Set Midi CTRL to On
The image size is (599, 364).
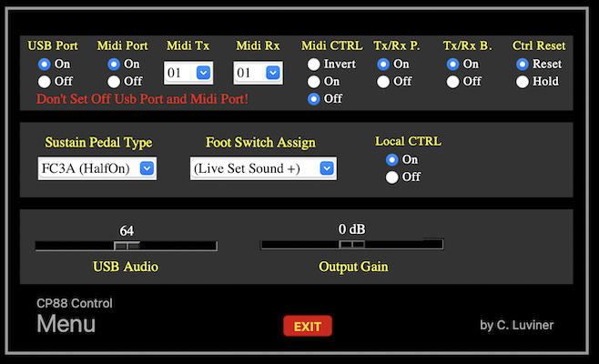[314, 81]
